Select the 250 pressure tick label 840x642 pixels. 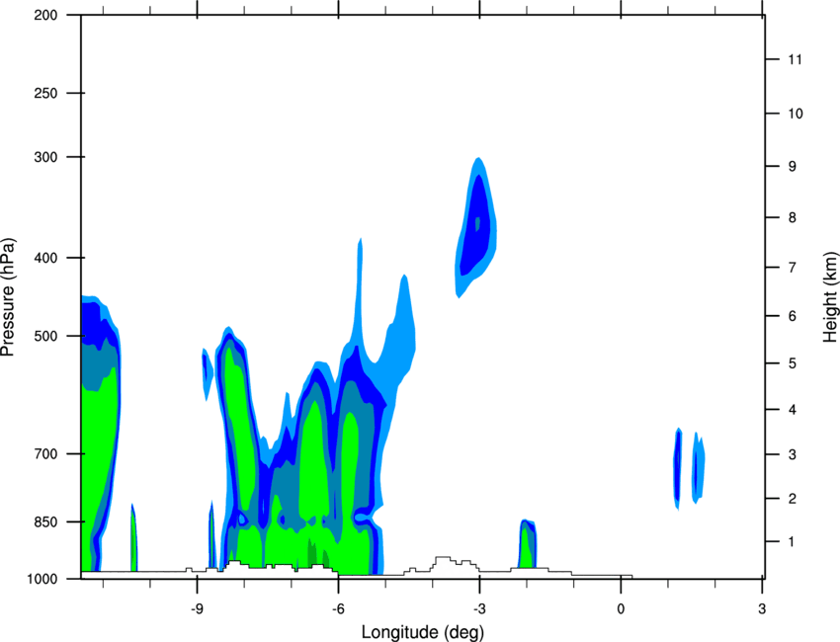click(x=45, y=93)
